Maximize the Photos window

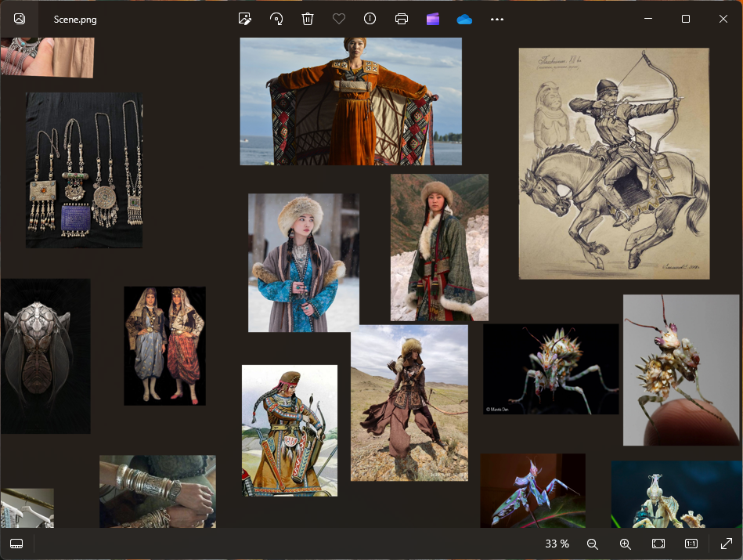point(685,19)
